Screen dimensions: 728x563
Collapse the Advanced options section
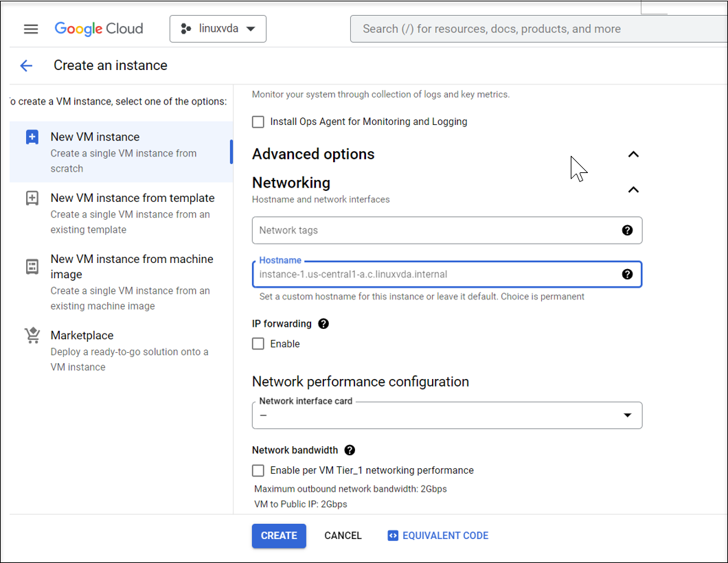coord(633,154)
